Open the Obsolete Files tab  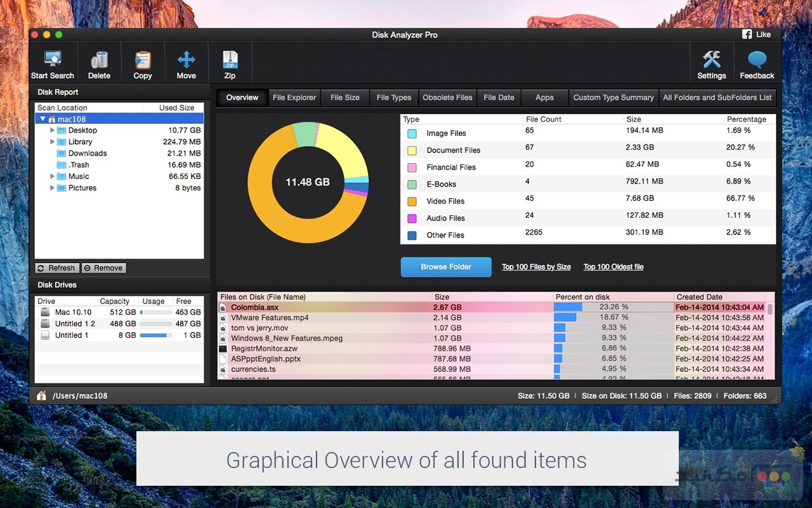[x=447, y=98]
